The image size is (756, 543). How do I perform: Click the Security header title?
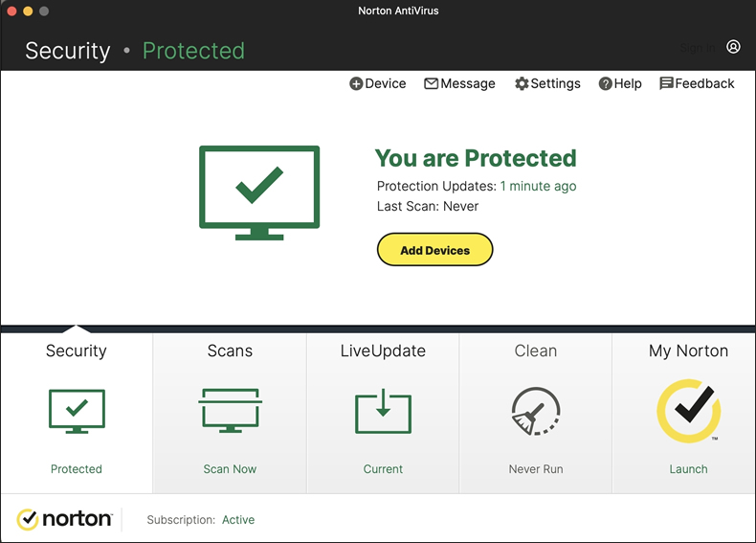point(68,51)
